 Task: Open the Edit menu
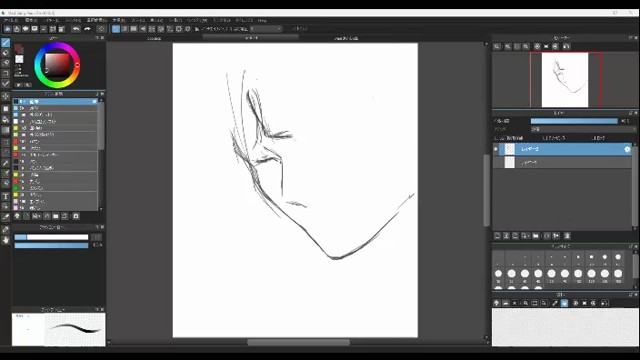click(x=31, y=20)
